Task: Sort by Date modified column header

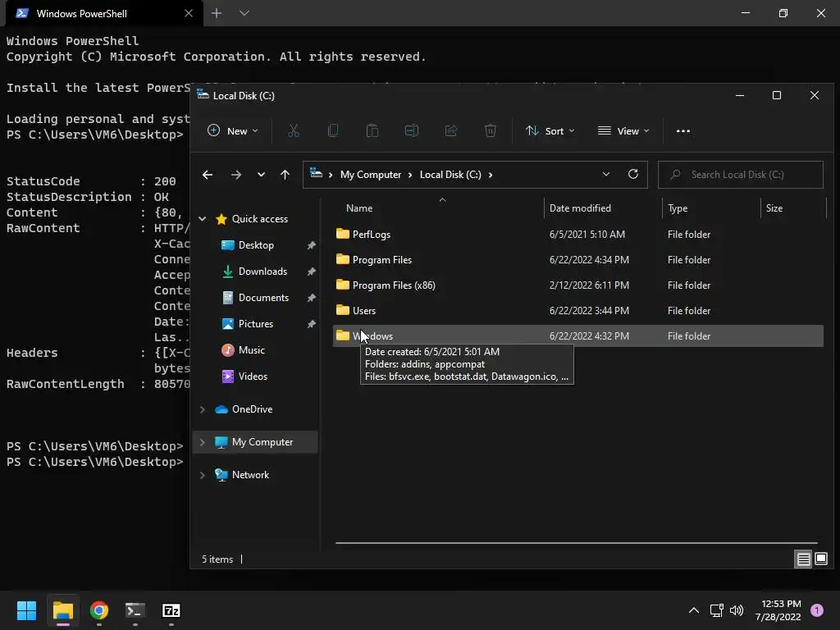Action: click(603, 208)
